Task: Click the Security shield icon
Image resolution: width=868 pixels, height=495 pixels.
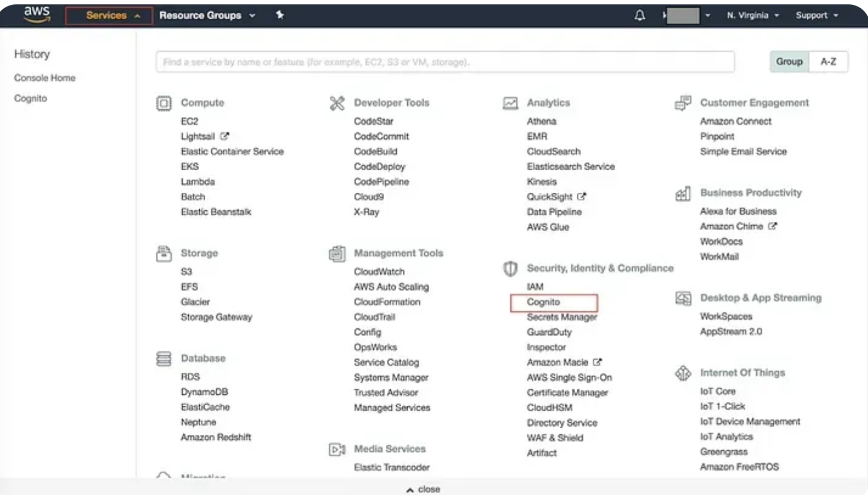Action: 510,268
